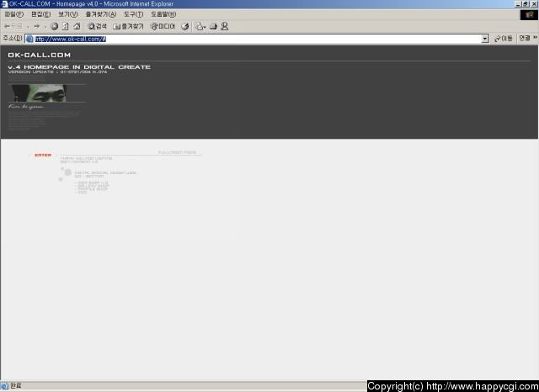
Task: Click the address bar URL field
Action: (258, 39)
